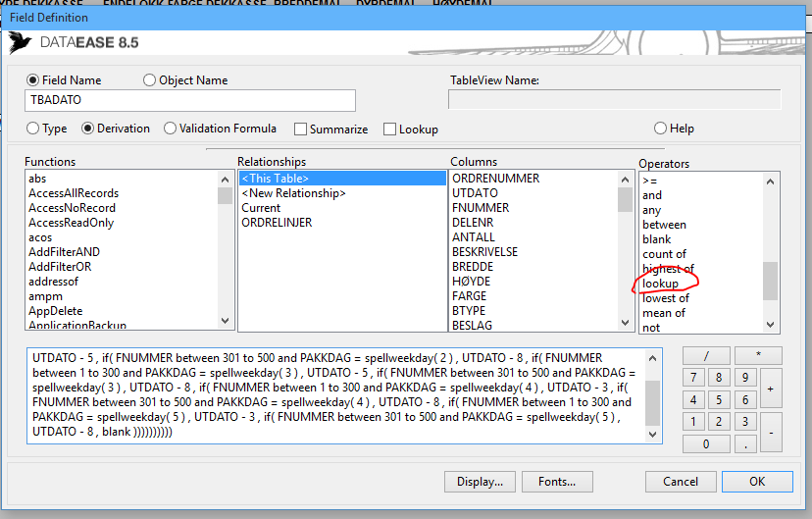Select the 'mean of' operator
This screenshot has width=812, height=519.
point(664,313)
